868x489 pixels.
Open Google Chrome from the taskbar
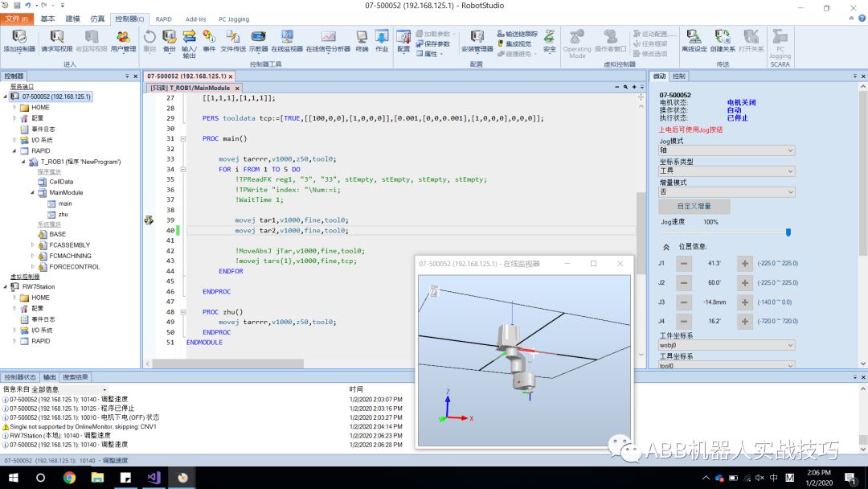pyautogui.click(x=69, y=478)
